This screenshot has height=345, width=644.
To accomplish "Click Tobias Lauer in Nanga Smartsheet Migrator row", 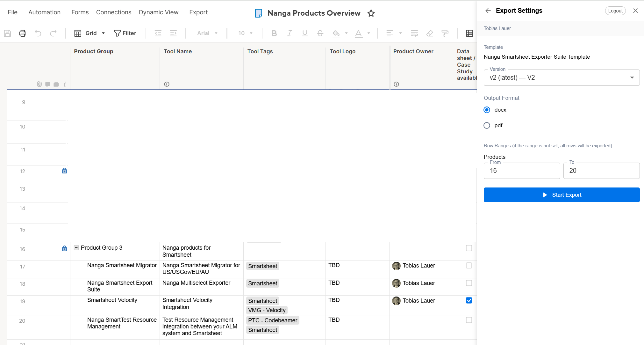I will click(419, 266).
